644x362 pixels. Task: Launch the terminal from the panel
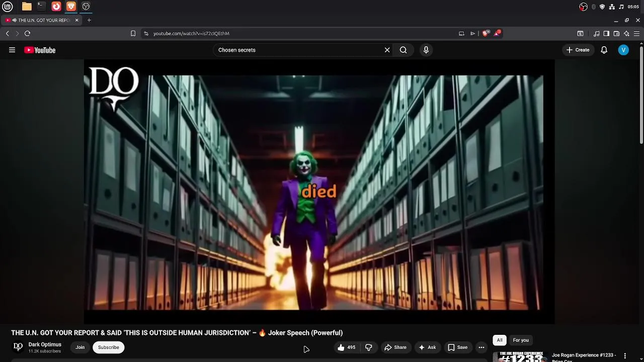(x=41, y=7)
